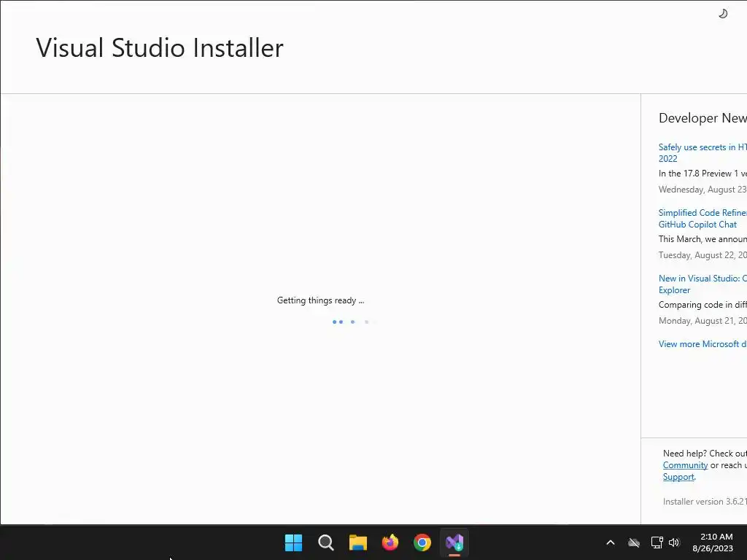Open the clock showing 2:10 AM
The width and height of the screenshot is (747, 560).
(713, 542)
